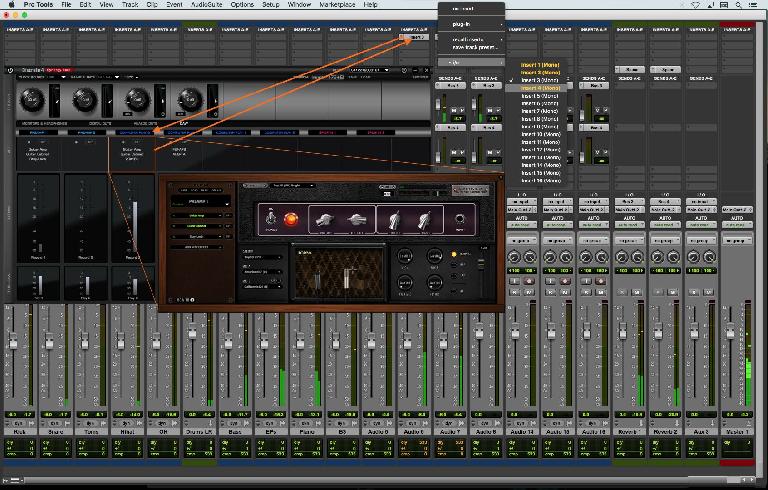Grab the Drums LR volume fader

pyautogui.click(x=192, y=333)
